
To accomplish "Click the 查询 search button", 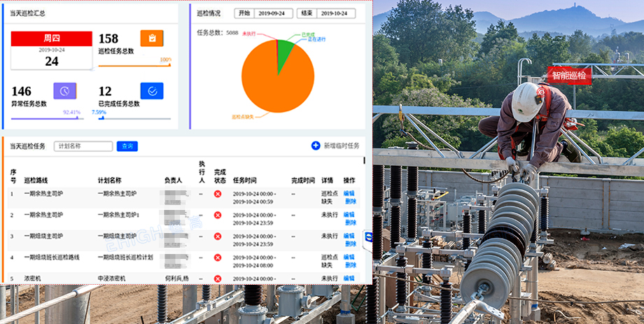I will [x=127, y=146].
